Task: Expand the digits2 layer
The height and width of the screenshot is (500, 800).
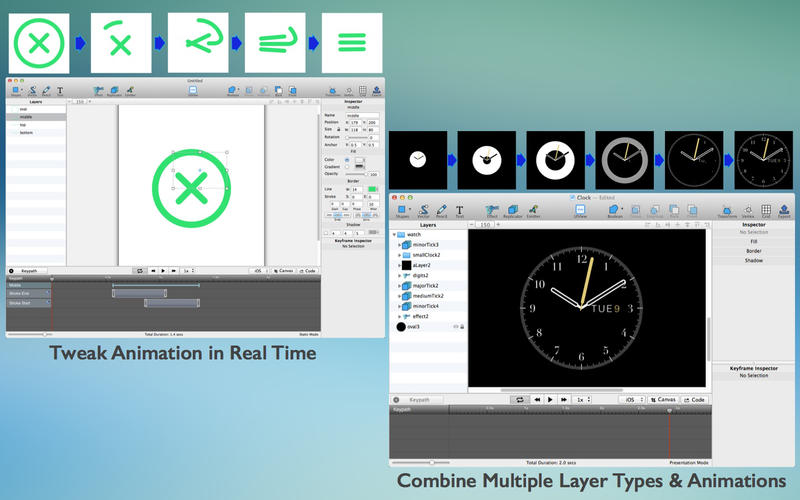Action: tap(399, 276)
